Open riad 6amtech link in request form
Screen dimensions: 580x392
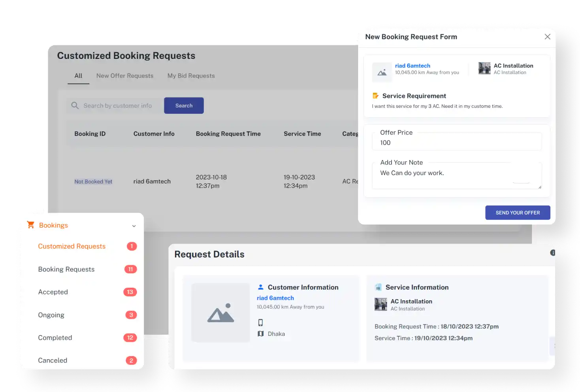coord(412,66)
